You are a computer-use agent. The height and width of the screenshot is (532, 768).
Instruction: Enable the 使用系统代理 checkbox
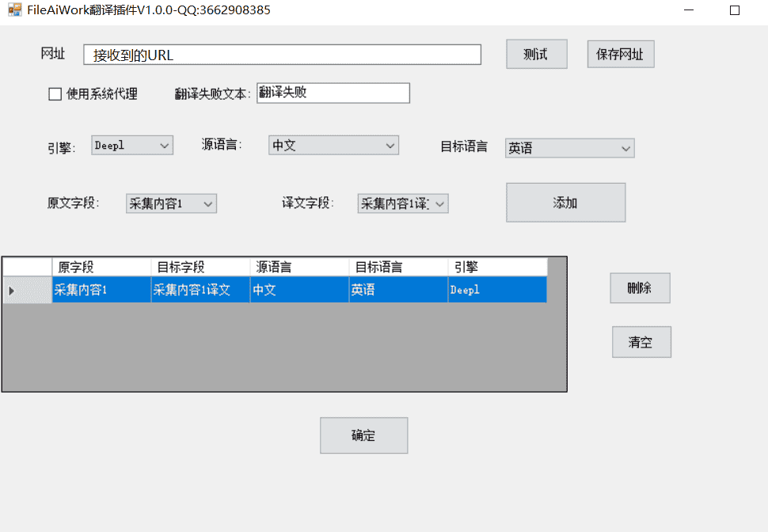[55, 93]
